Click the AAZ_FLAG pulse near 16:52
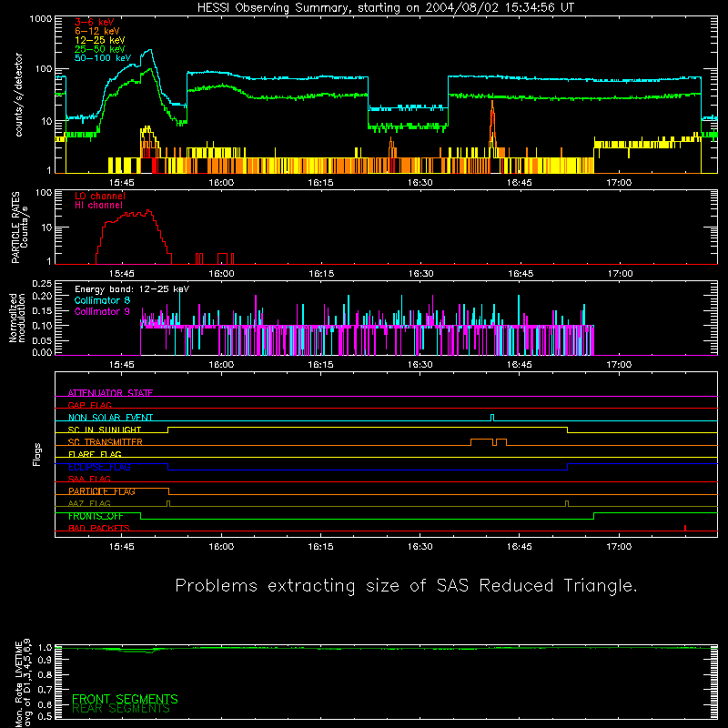 coord(567,504)
